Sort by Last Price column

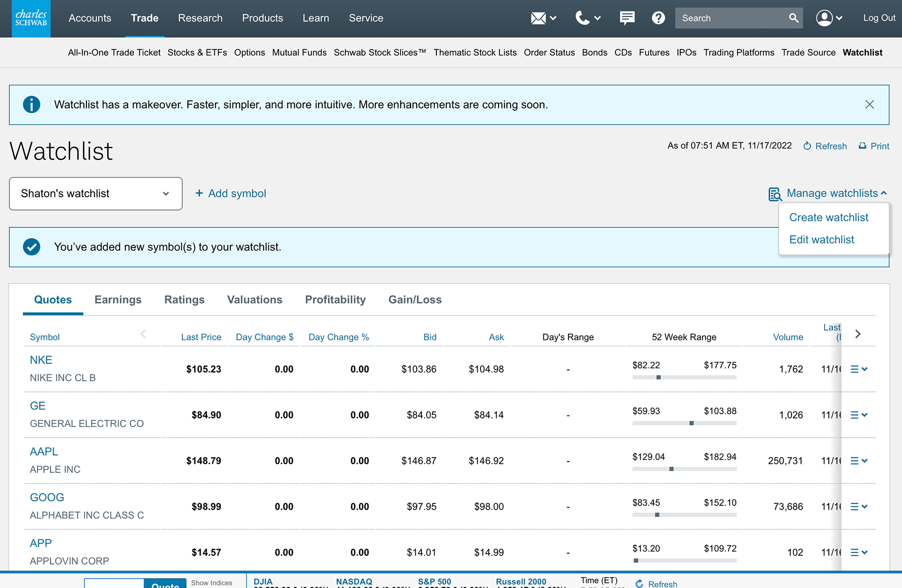[201, 337]
